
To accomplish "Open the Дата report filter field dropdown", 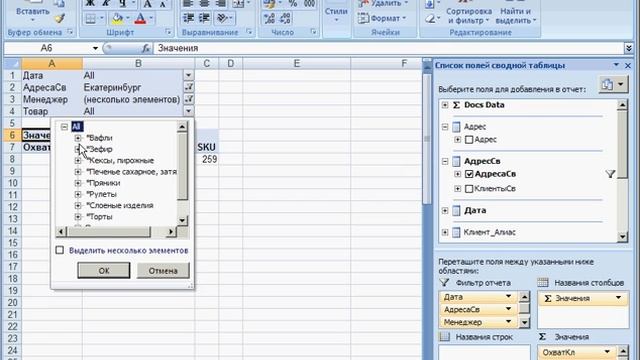I will pyautogui.click(x=508, y=296).
